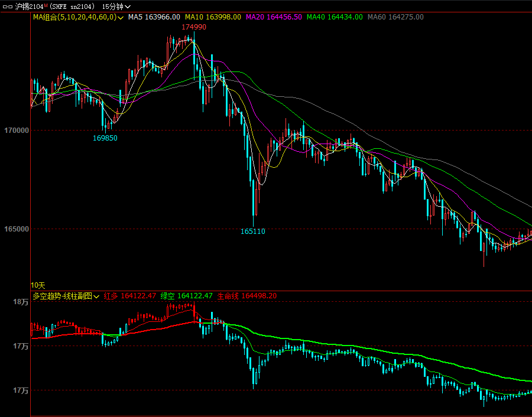Select the 沪锡2104 contract name

29,6
